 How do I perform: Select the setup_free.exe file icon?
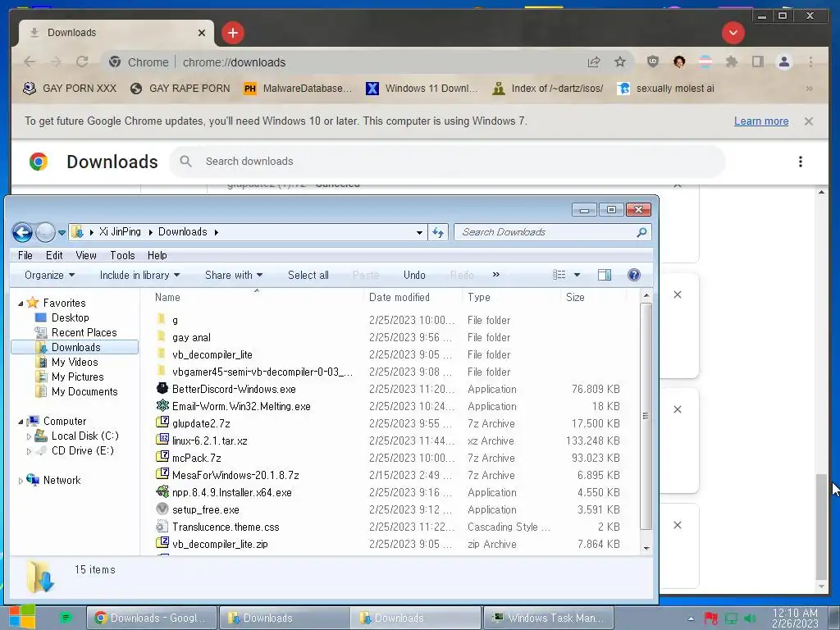[162, 509]
